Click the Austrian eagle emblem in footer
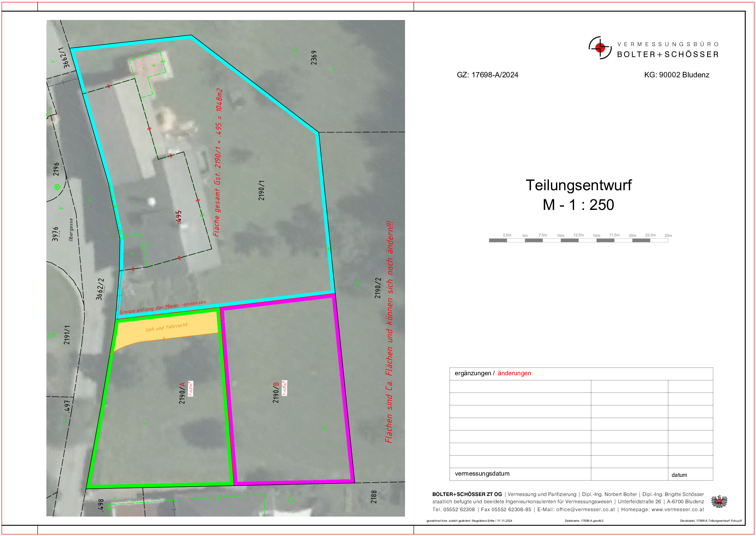Viewport: 756px width, 536px height. [719, 502]
